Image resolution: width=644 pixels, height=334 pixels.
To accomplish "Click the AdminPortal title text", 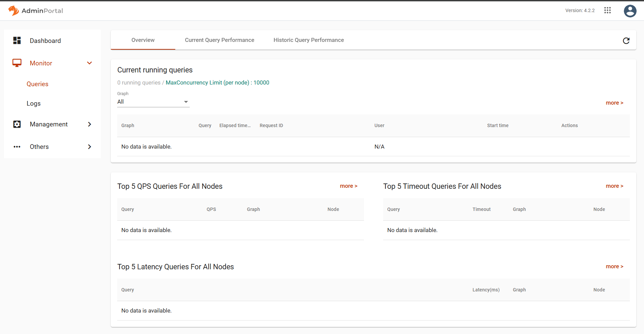I will coord(42,11).
